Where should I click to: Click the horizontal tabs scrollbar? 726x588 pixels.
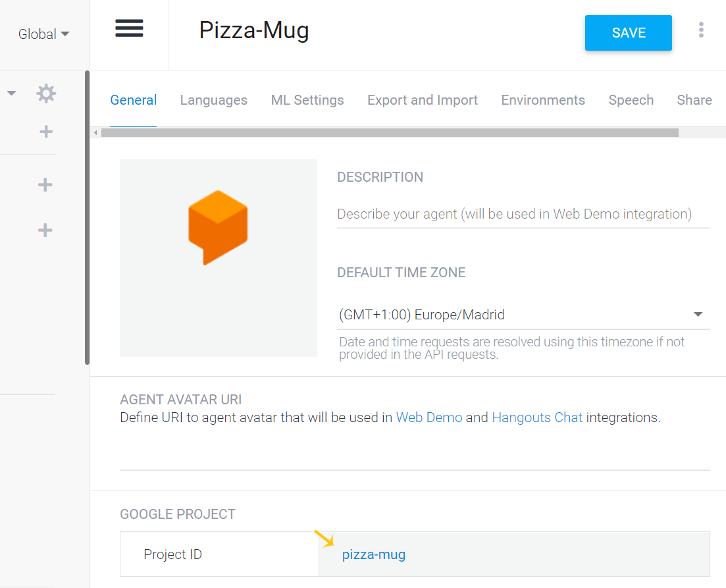pos(390,133)
